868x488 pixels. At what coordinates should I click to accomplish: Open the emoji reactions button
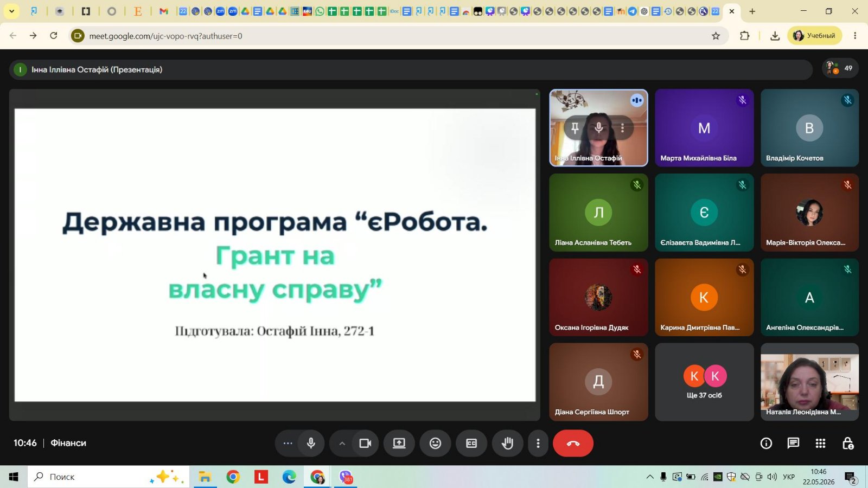tap(435, 443)
